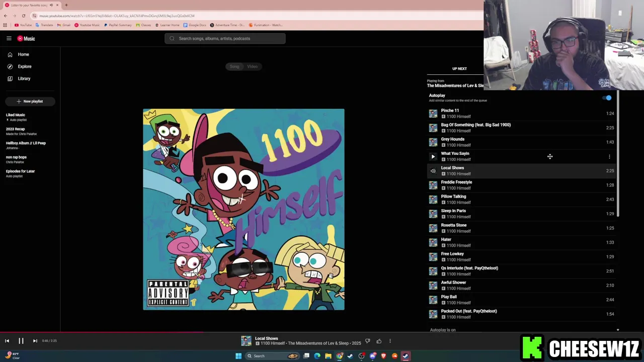The height and width of the screenshot is (362, 644).
Task: Click the album artwork image
Action: tap(244, 209)
